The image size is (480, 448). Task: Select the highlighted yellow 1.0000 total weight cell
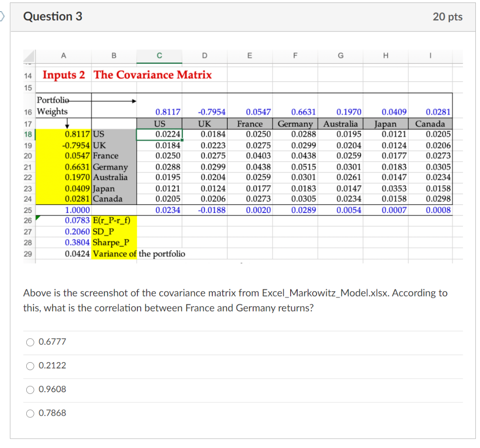[x=78, y=209]
